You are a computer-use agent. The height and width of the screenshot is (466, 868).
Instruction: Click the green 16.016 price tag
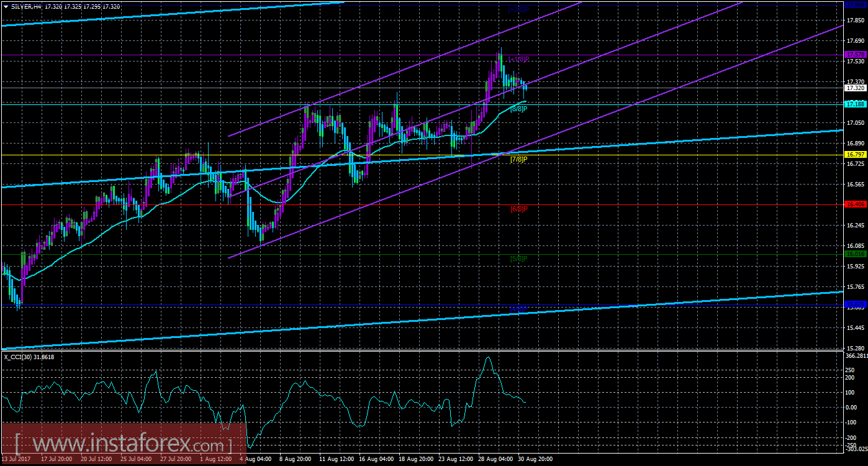(x=855, y=254)
